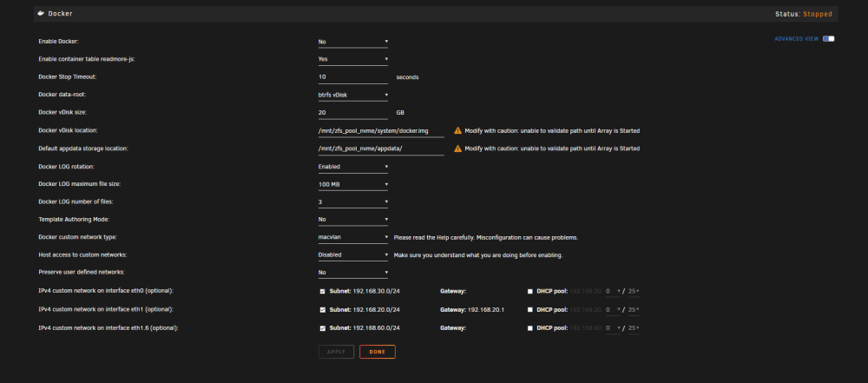The width and height of the screenshot is (868, 383).
Task: Click 'Please read the Help carefully' notice
Action: (x=486, y=237)
